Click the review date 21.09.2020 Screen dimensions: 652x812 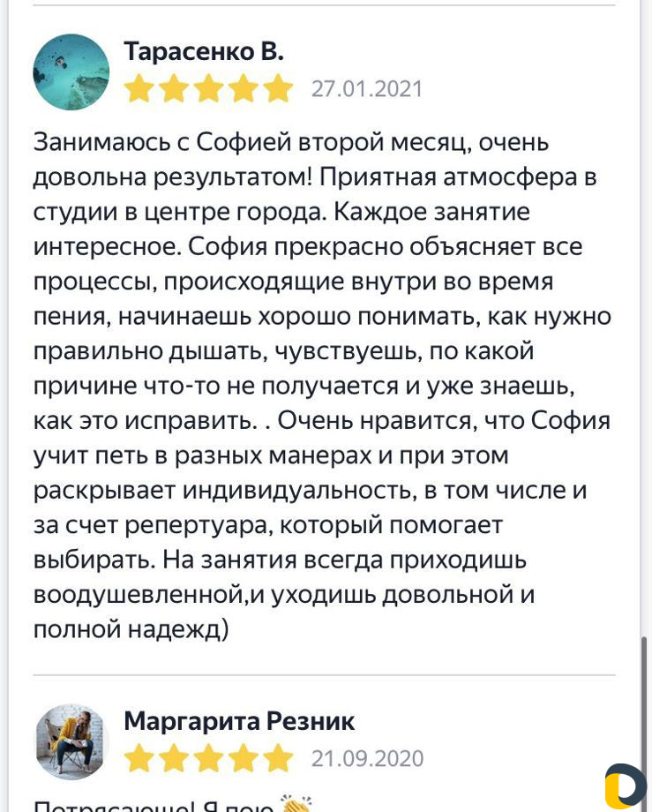point(367,759)
